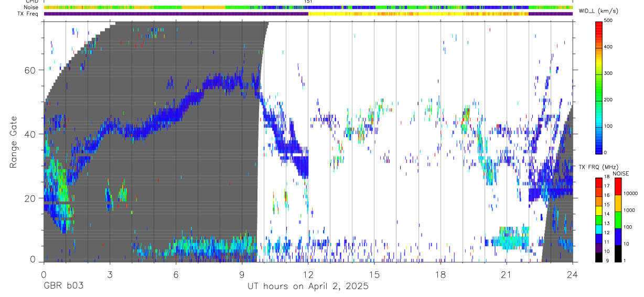Click the '500' label on the width colorbar
Image resolution: width=644 pixels, height=297 pixels.
pyautogui.click(x=608, y=20)
